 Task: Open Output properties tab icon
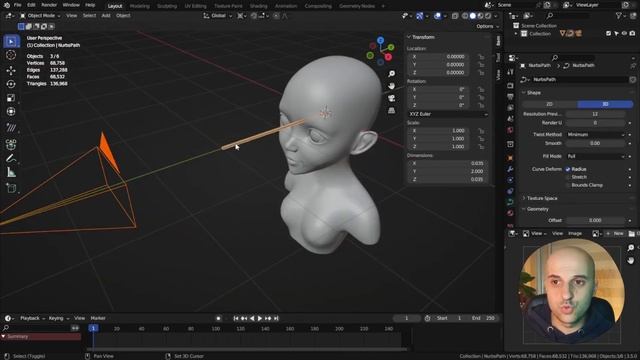point(510,97)
